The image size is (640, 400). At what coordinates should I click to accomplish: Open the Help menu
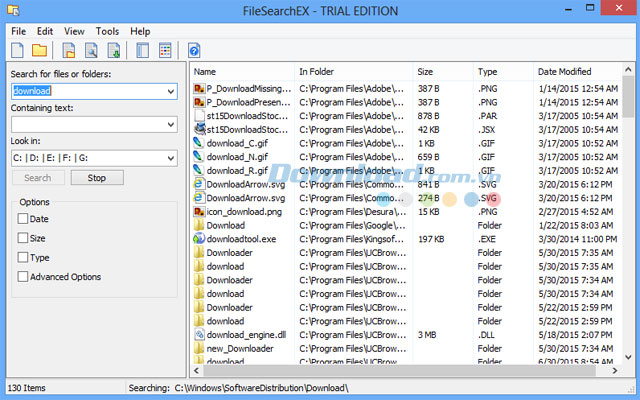[140, 31]
